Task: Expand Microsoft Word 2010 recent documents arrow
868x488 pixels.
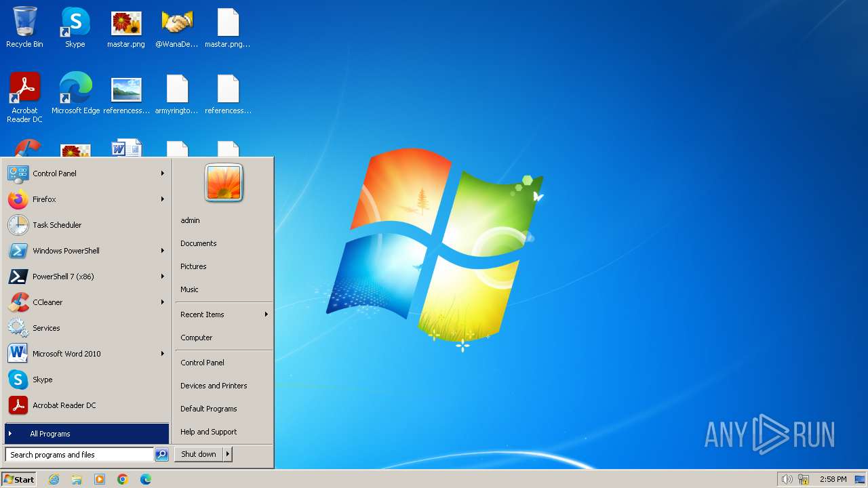Action: [163, 354]
